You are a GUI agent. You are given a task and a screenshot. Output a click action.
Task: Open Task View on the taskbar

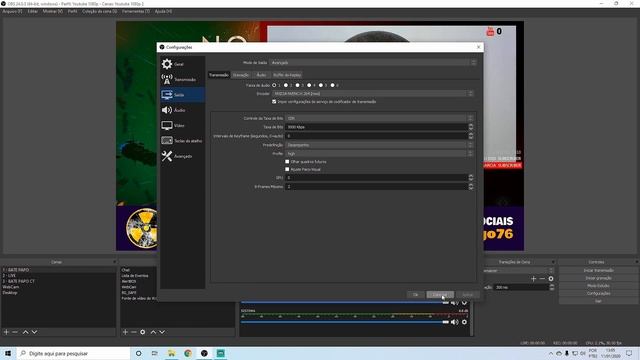[x=155, y=353]
